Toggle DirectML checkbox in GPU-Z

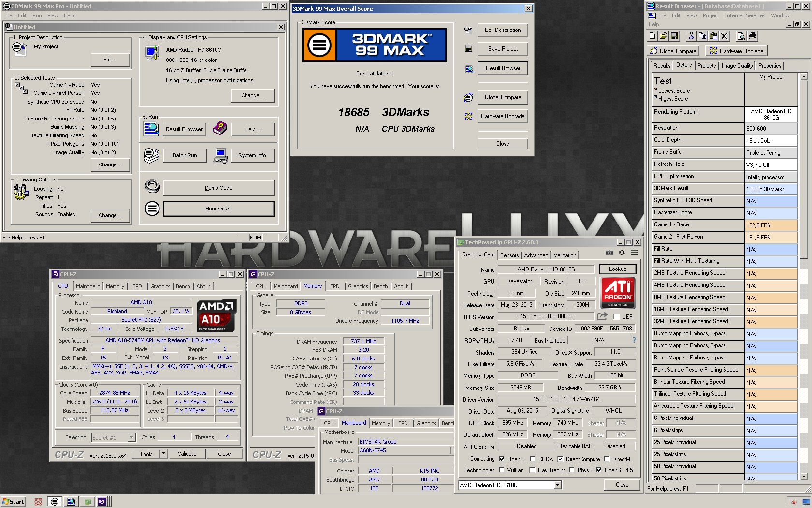click(606, 459)
